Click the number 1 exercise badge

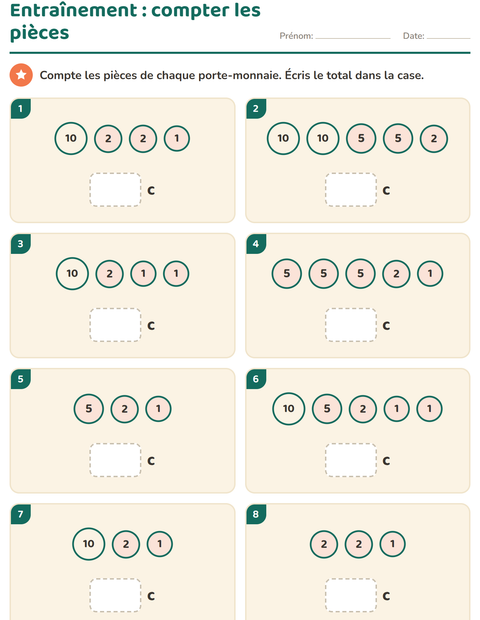[x=21, y=108]
